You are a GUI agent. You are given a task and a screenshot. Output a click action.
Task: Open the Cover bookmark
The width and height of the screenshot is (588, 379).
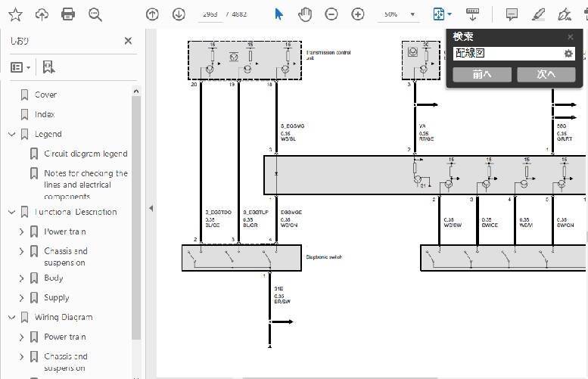coord(45,95)
